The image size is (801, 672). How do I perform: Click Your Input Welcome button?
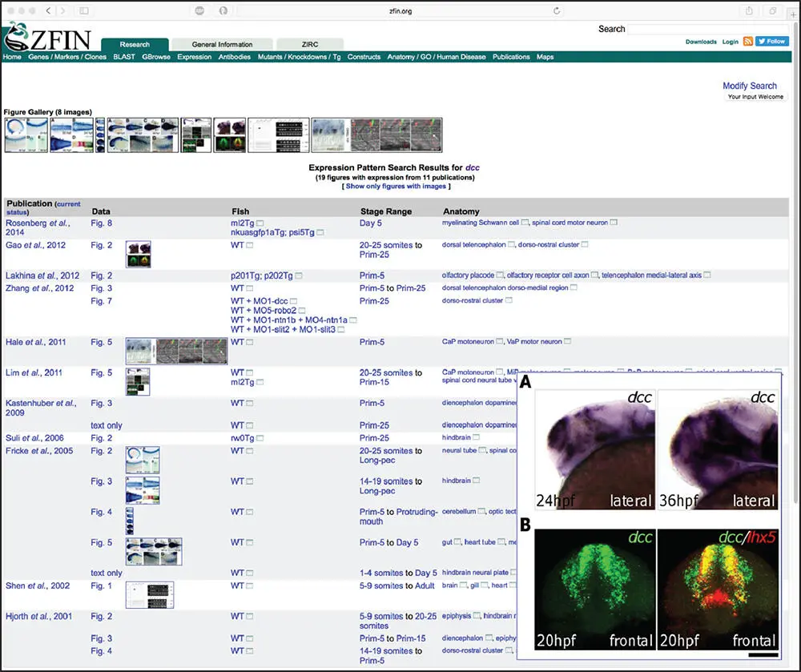click(x=755, y=96)
